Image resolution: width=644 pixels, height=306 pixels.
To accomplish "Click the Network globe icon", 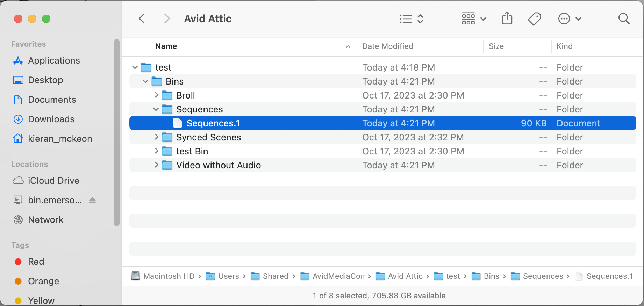I will click(x=18, y=220).
